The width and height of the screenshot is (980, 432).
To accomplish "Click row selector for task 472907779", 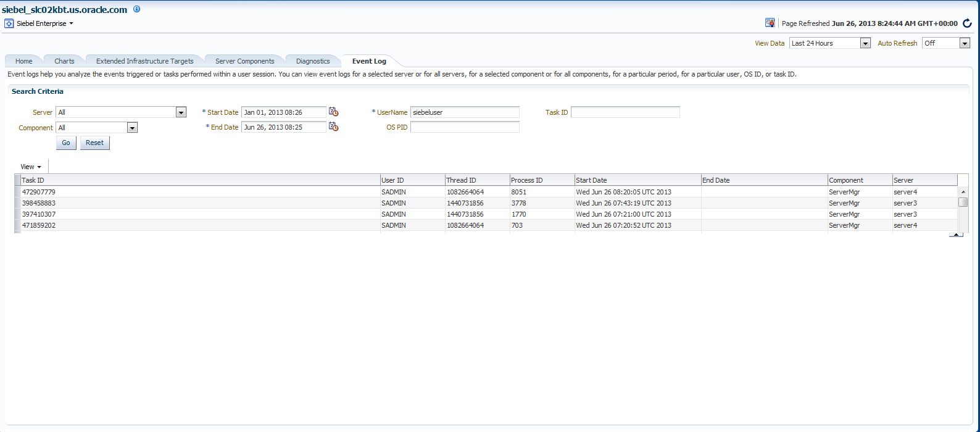I will [x=17, y=192].
